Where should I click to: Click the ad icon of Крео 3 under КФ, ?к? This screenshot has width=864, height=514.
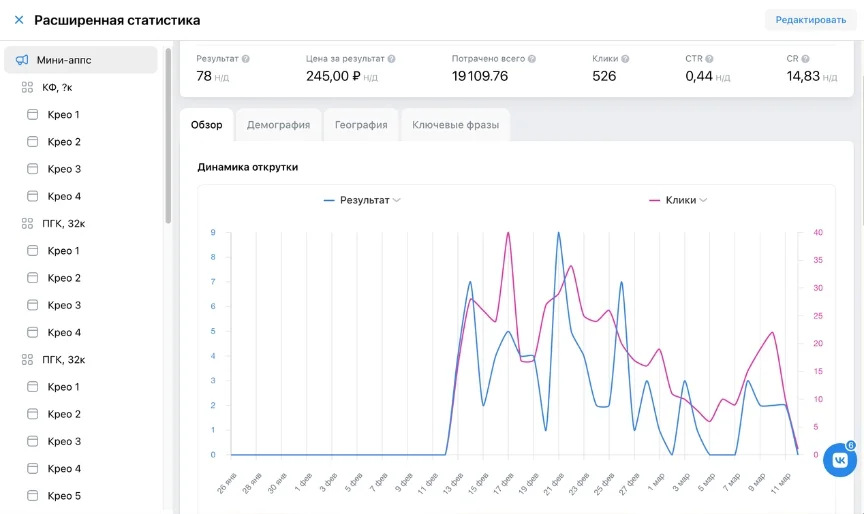(33, 169)
